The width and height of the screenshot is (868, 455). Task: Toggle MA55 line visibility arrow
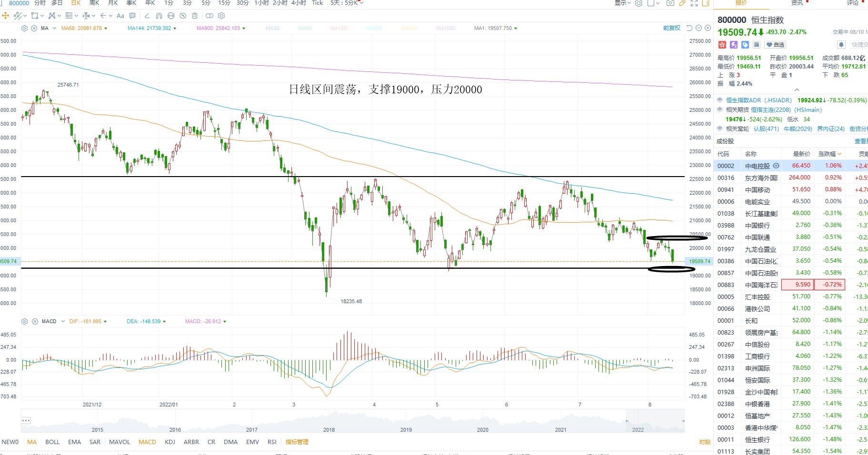106,29
